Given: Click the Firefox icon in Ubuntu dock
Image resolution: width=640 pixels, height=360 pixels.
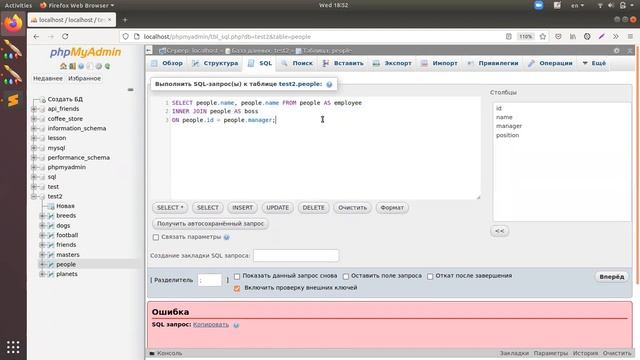Looking at the screenshot, I should pos(13,24).
